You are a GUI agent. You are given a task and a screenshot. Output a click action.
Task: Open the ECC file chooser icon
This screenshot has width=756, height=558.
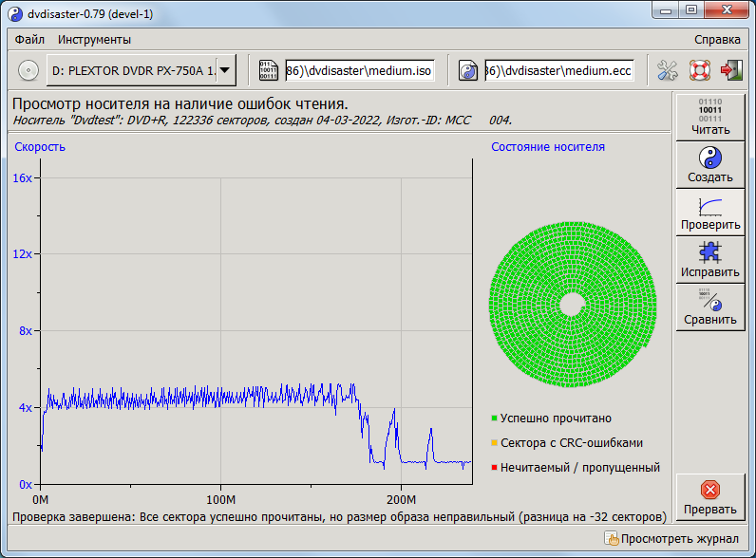tap(468, 70)
